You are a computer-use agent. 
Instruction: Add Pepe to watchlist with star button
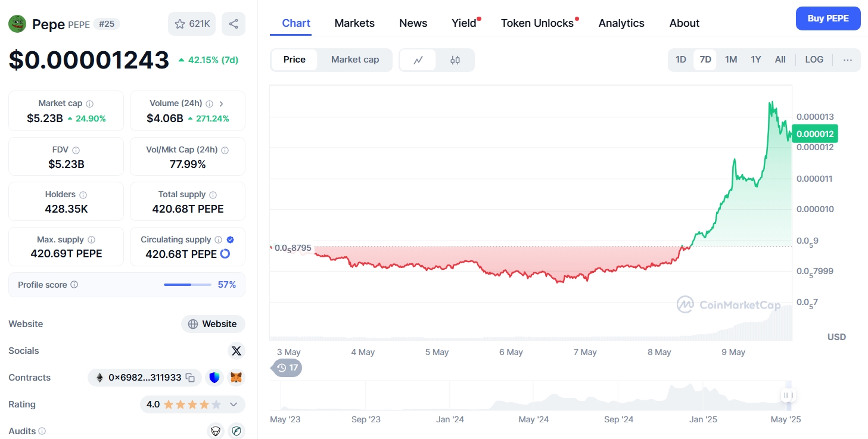[192, 24]
